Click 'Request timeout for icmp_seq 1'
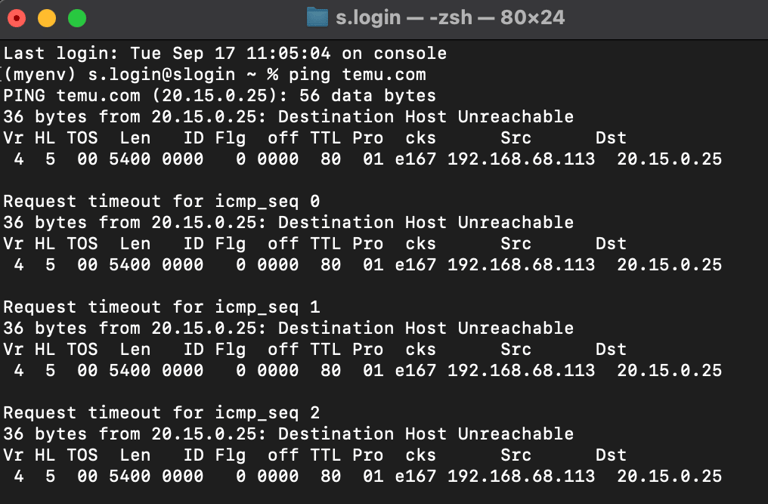768x504 pixels. coord(162,307)
